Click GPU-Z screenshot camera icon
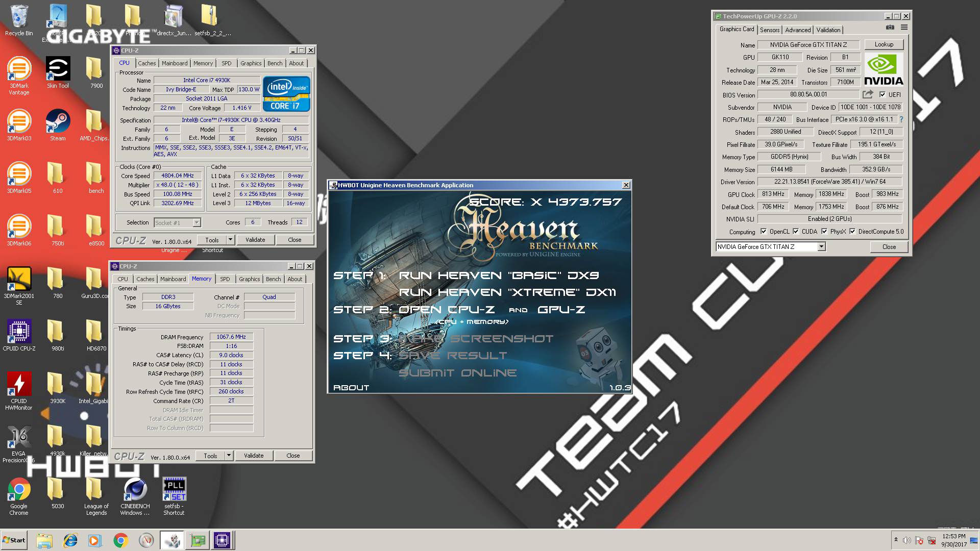The image size is (980, 551). point(890,28)
